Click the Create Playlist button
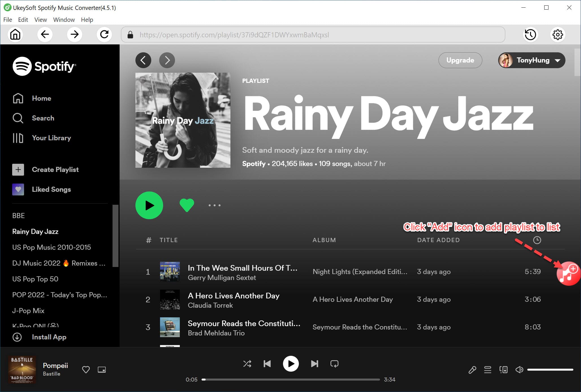 [55, 169]
